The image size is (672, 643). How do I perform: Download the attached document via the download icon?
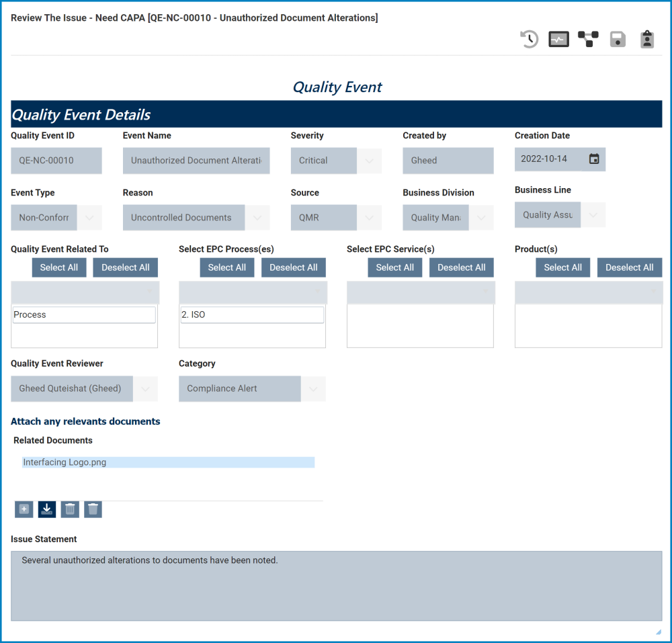(x=46, y=509)
